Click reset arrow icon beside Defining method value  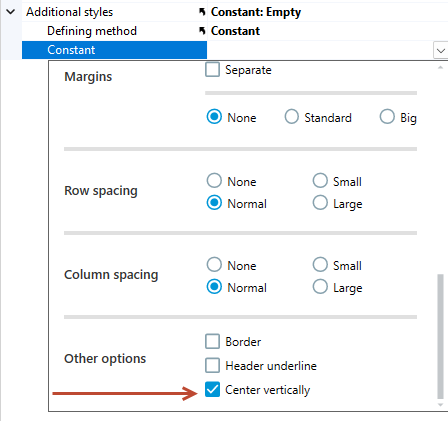tap(202, 31)
